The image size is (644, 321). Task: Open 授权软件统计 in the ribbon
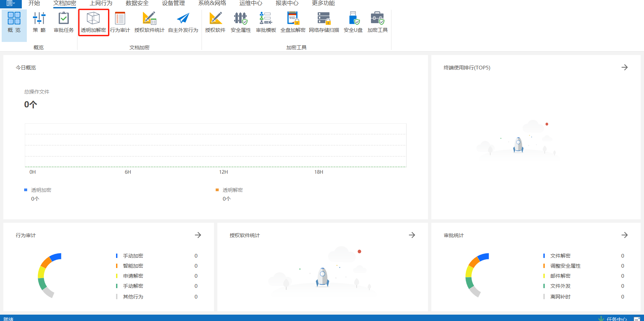tap(149, 22)
